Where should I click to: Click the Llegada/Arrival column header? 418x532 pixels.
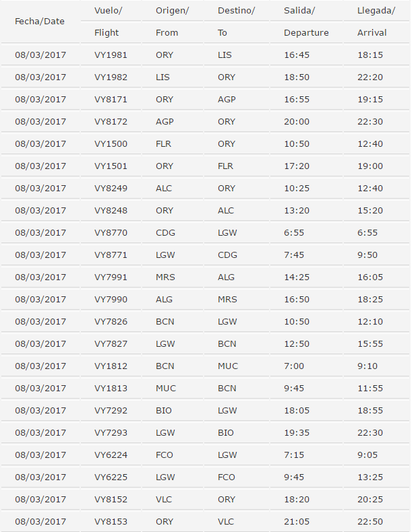click(x=376, y=22)
